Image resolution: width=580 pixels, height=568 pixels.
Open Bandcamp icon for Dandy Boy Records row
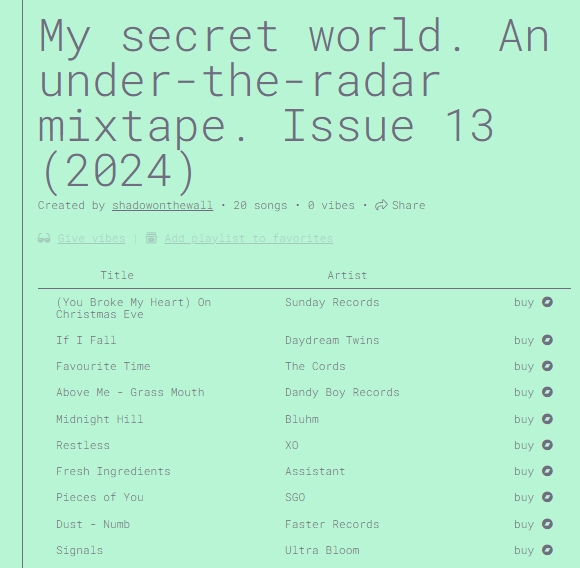tap(547, 392)
